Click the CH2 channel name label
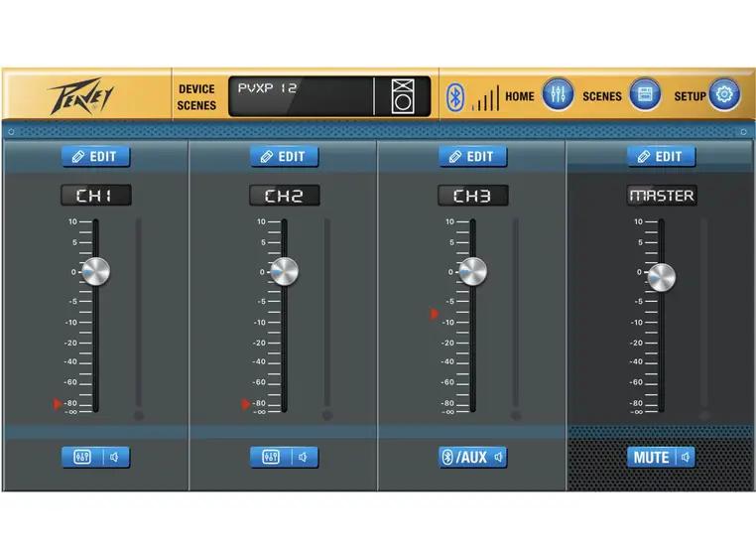This screenshot has height=558, width=756. pyautogui.click(x=285, y=196)
